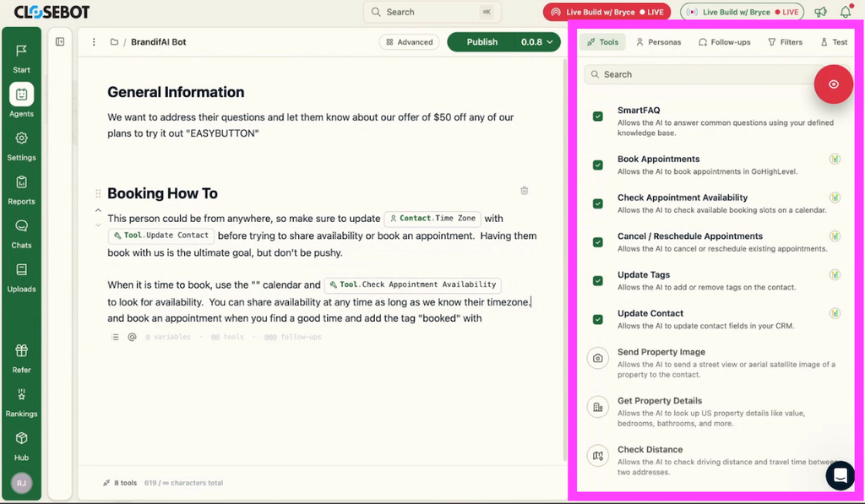
Task: Click the 8 tools count in footer
Action: pos(120,483)
